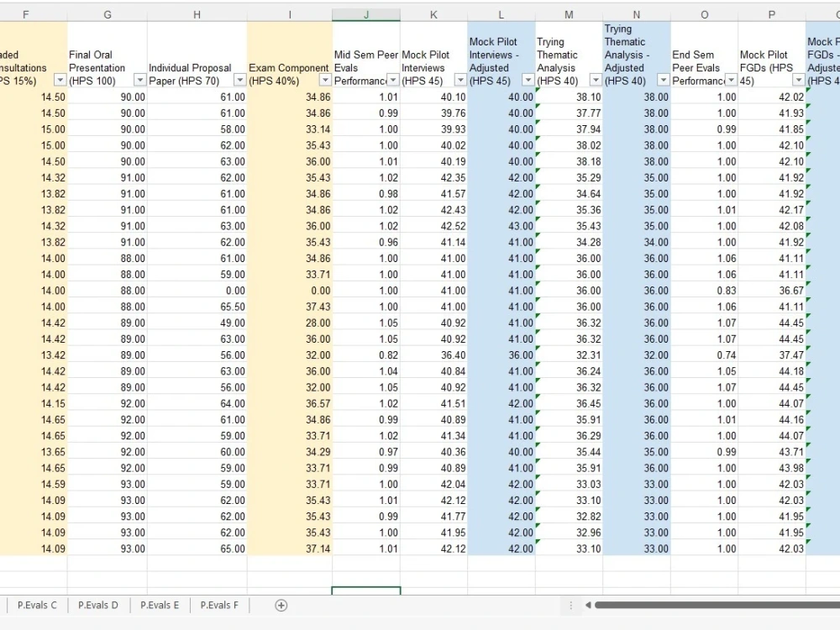This screenshot has height=630, width=840.
Task: Switch to the P.Evals E sheet tab
Action: [x=160, y=606]
